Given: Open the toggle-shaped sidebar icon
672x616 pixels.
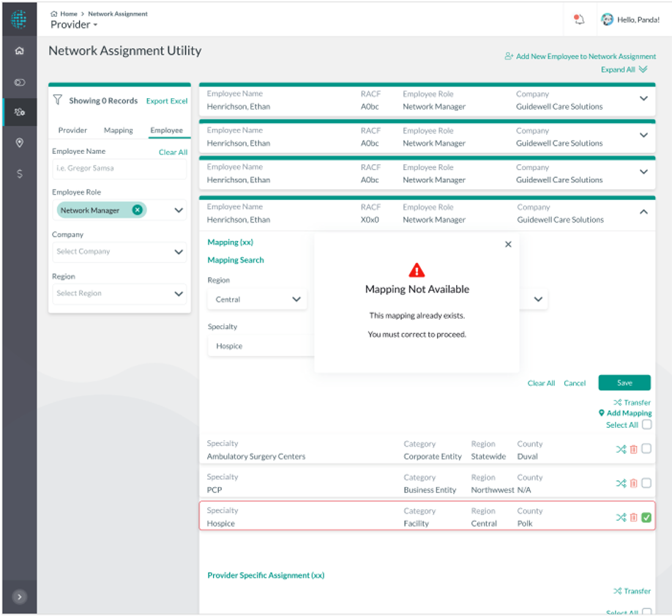Looking at the screenshot, I should click(x=19, y=82).
